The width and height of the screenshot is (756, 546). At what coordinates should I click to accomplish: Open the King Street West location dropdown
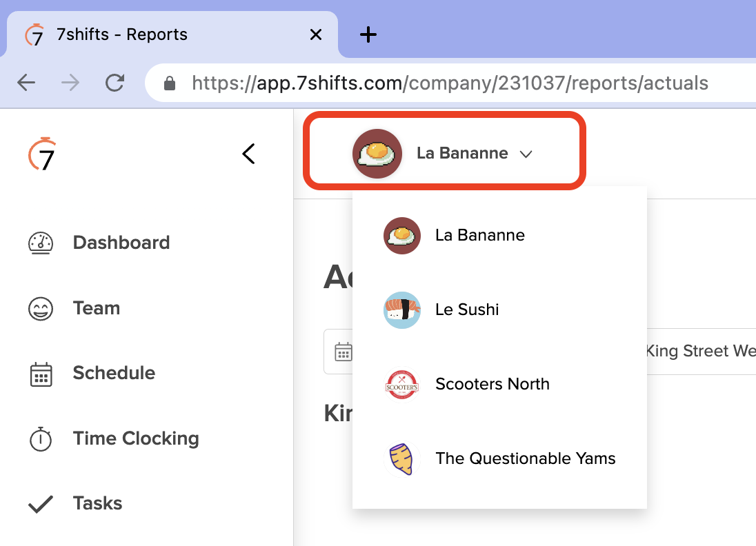697,352
